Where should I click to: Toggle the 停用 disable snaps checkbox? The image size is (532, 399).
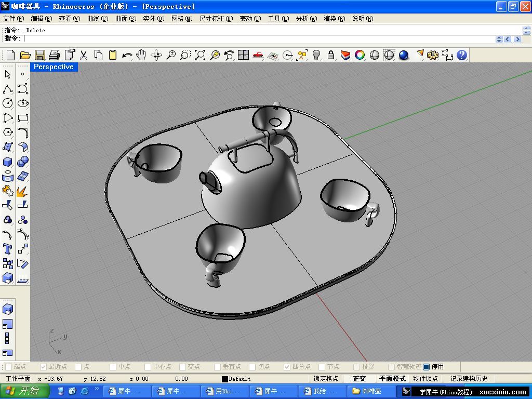point(427,367)
